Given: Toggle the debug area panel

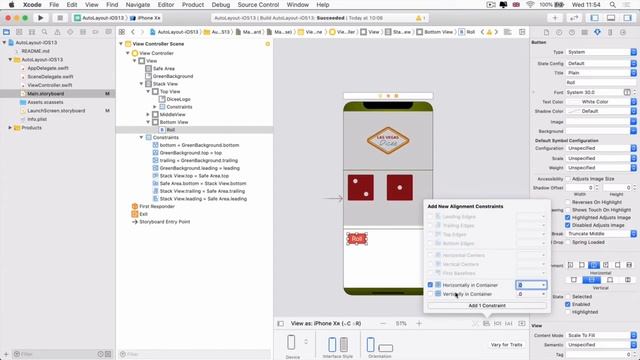Looking at the screenshot, I should click(x=611, y=18).
